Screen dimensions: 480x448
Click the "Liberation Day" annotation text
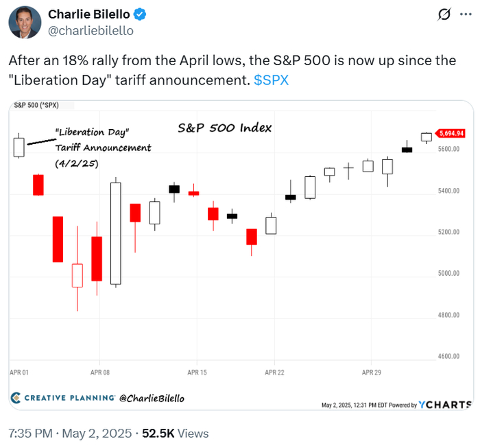point(92,131)
